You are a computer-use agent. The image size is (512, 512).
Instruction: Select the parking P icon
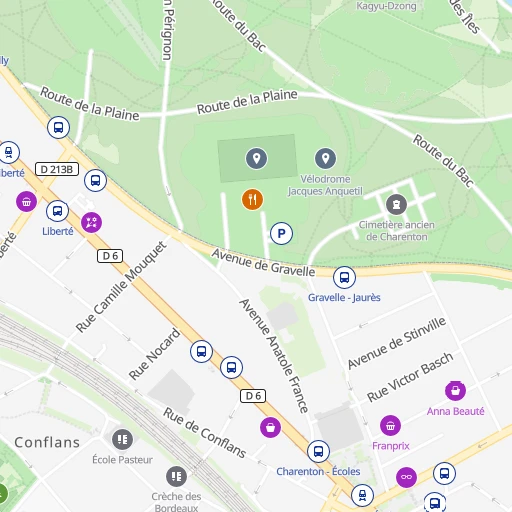pos(281,233)
